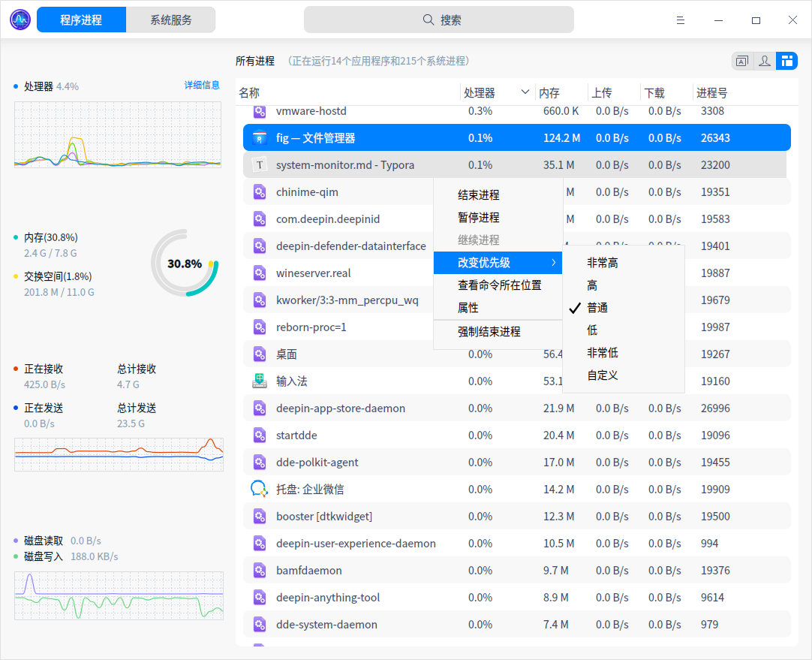Set priority to 非常低
This screenshot has height=660, width=812.
pos(624,353)
